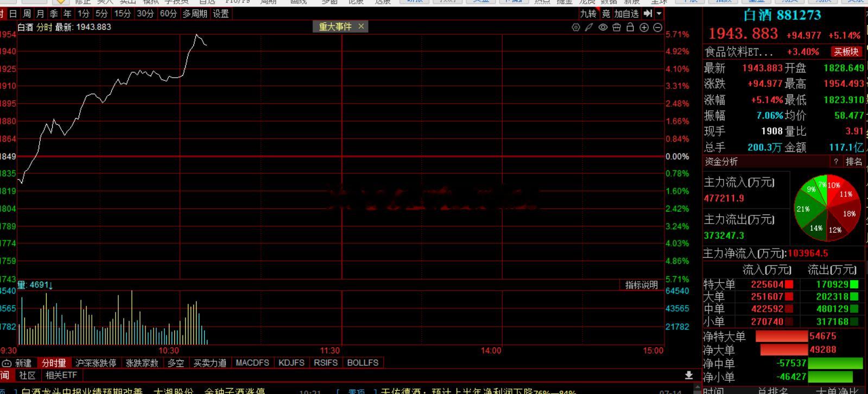Viewport: 868px width, 394px height.
Task: Click the 资金分析 panel header
Action: pos(721,162)
